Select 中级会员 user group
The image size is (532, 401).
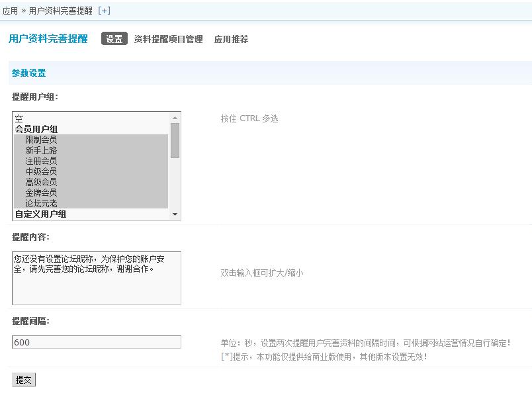[x=41, y=171]
